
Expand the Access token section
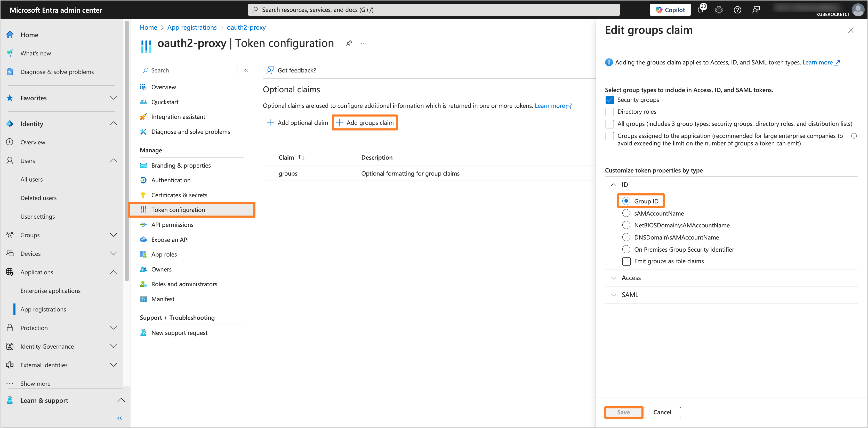(614, 277)
